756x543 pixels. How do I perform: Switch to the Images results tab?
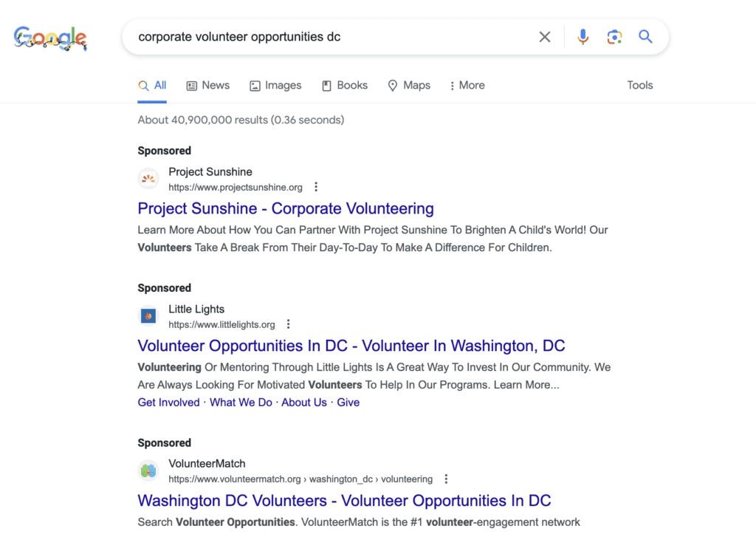coord(275,86)
